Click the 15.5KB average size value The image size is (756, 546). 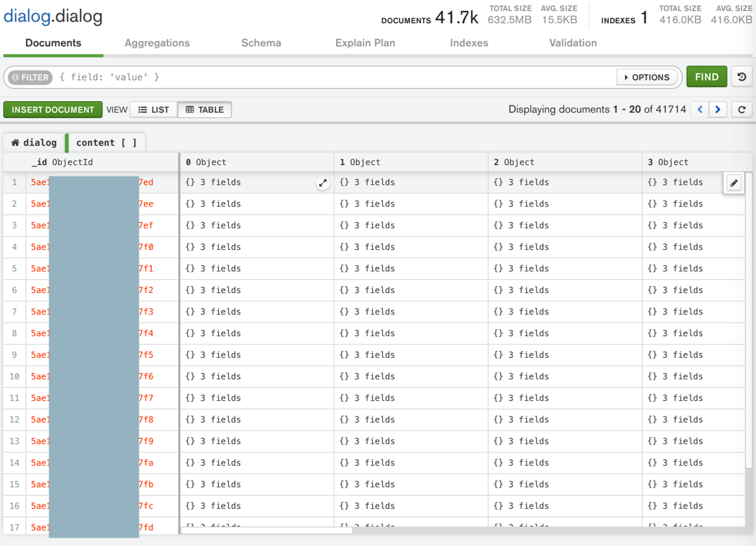tap(559, 20)
